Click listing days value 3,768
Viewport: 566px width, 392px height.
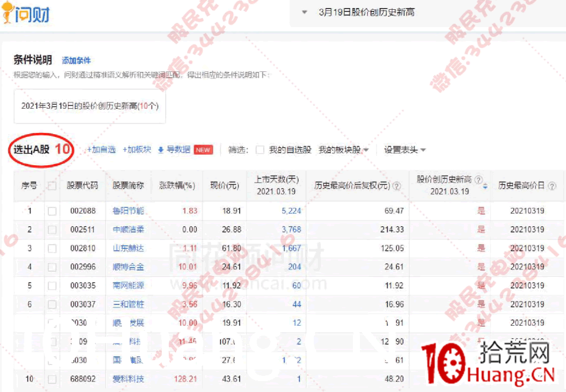[x=291, y=230]
